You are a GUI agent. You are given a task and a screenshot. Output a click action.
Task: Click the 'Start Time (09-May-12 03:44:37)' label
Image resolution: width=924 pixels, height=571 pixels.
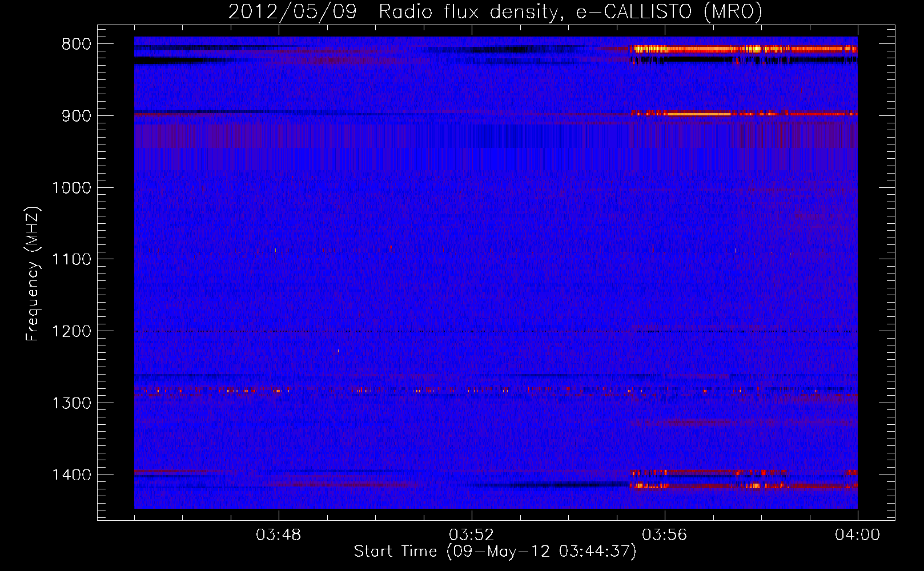click(x=495, y=552)
